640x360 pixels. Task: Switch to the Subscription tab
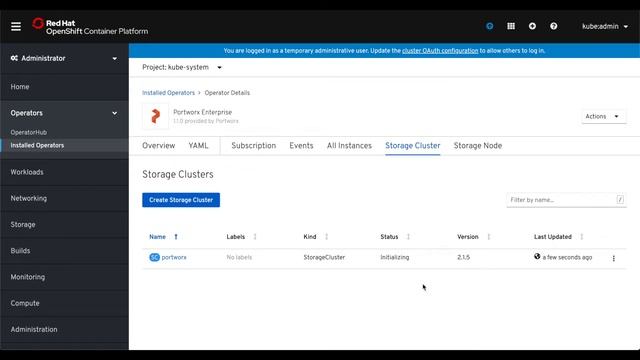[x=253, y=146]
